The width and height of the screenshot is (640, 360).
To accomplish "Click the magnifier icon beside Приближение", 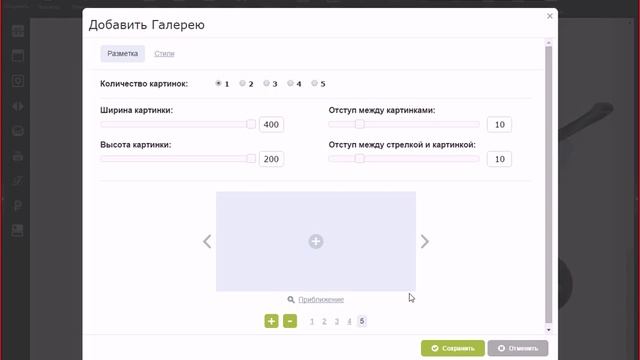I will click(x=291, y=300).
